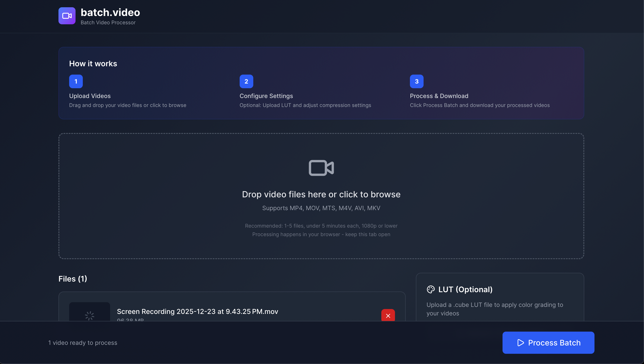The height and width of the screenshot is (364, 644).
Task: Click 'Batch Video Processor' subtitle
Action: 108,23
